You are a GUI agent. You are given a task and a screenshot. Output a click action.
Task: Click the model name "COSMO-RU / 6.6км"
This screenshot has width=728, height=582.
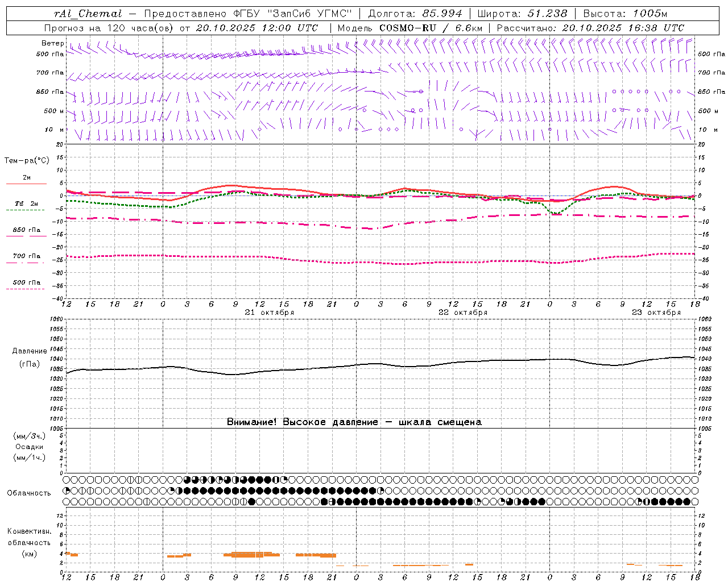[431, 28]
